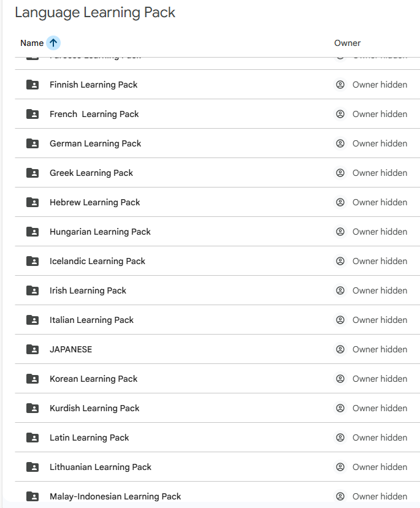Screen dimensions: 420x508
Task: Open the French Learning Pack folder
Action: pos(94,113)
